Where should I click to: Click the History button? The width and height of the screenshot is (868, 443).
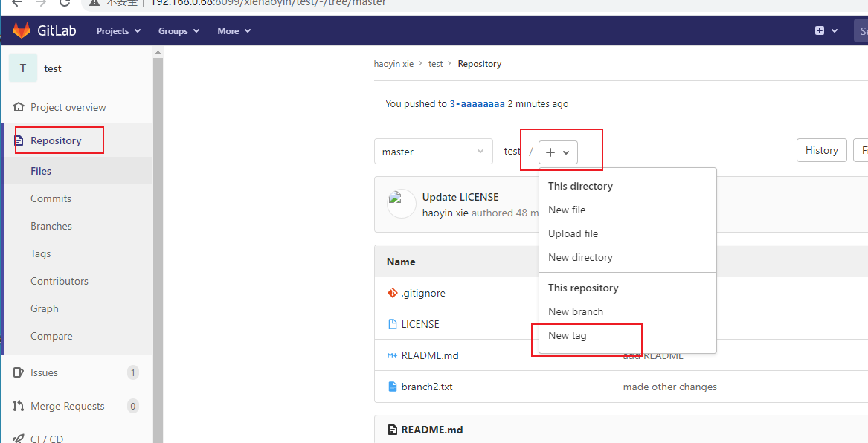point(821,149)
